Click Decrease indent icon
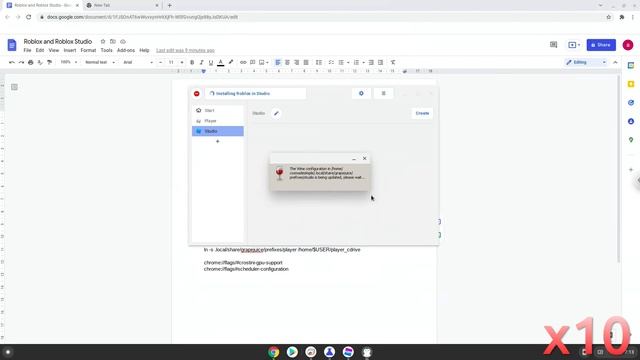 tap(371, 62)
